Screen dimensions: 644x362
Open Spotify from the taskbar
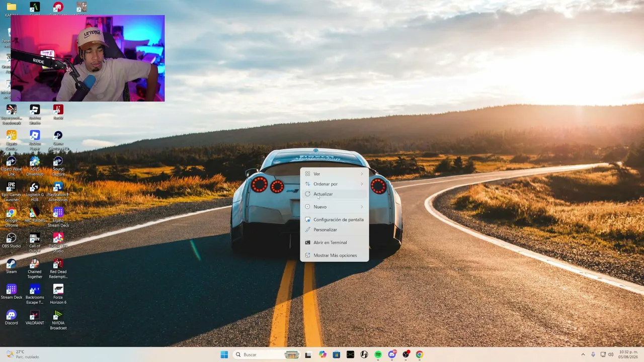tap(378, 354)
